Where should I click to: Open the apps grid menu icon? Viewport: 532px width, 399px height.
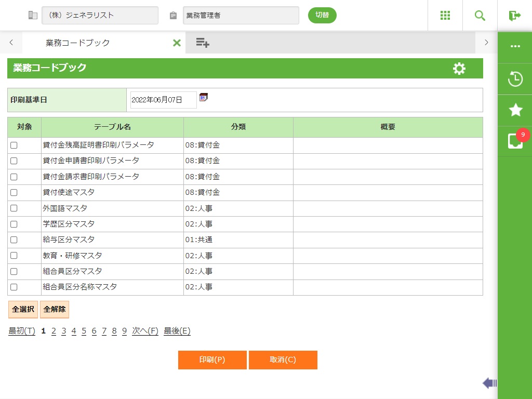pyautogui.click(x=445, y=16)
